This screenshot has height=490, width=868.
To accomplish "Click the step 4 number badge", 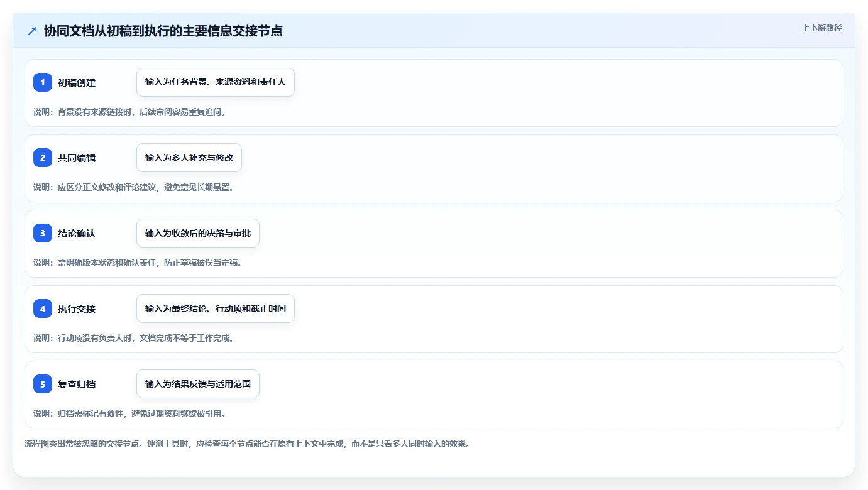I will 43,308.
